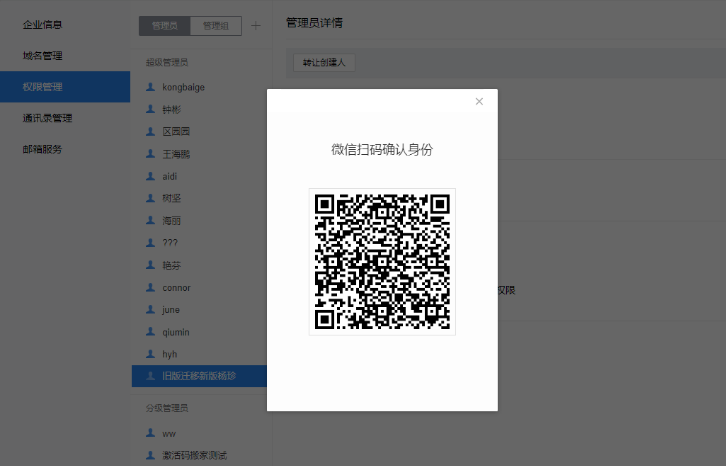Click the user icon beside connor
Screen dimensions: 726x466
[150, 287]
